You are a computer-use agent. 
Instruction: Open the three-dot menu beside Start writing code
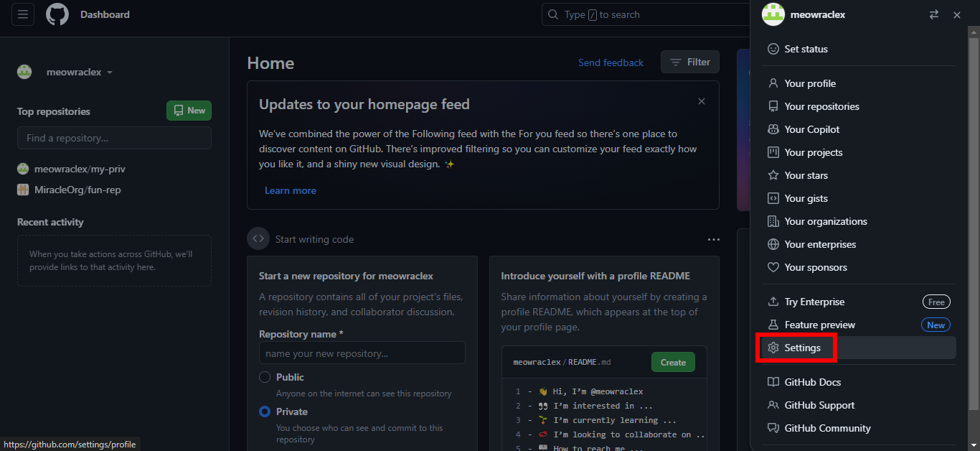(713, 239)
